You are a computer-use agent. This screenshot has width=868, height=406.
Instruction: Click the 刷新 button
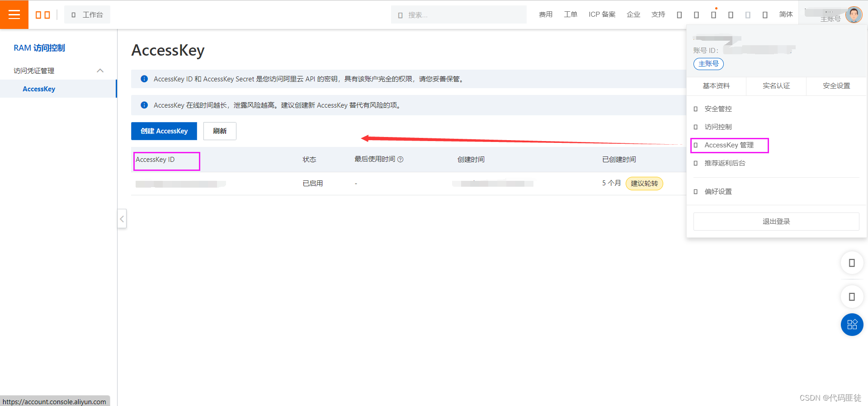click(220, 131)
